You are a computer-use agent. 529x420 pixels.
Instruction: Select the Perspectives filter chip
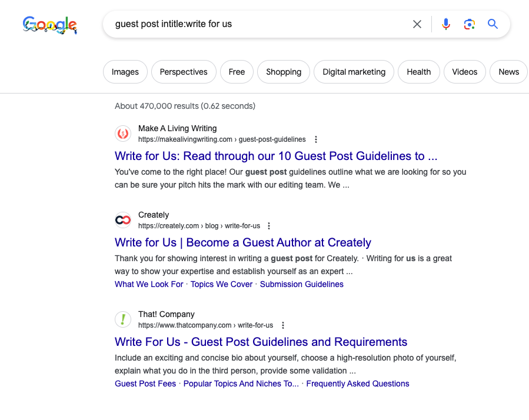184,72
